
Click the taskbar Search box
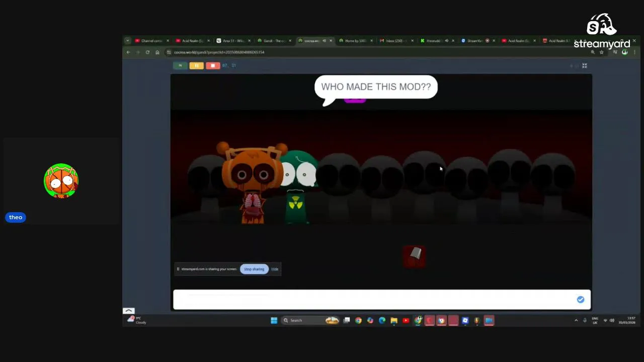tap(311, 320)
